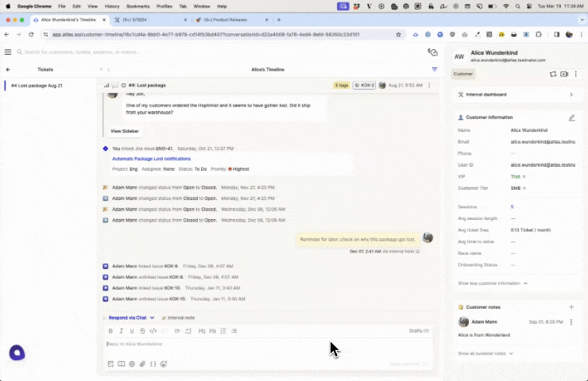This screenshot has height=381, width=588.
Task: Toggle bold formatting
Action: [x=110, y=331]
